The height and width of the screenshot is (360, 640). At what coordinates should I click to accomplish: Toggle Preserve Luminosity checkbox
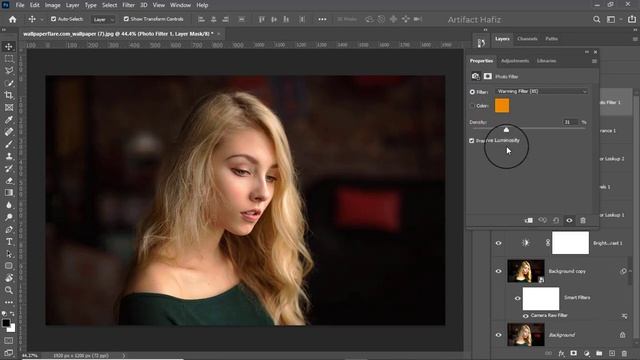pos(472,140)
